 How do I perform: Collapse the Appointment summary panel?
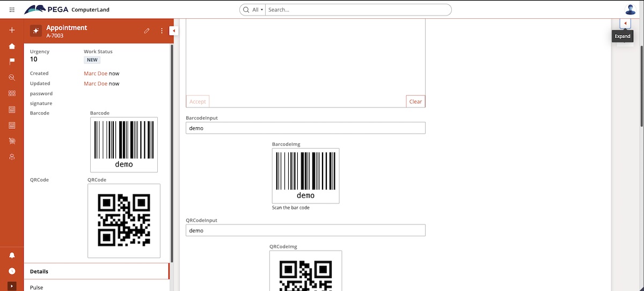coord(173,31)
